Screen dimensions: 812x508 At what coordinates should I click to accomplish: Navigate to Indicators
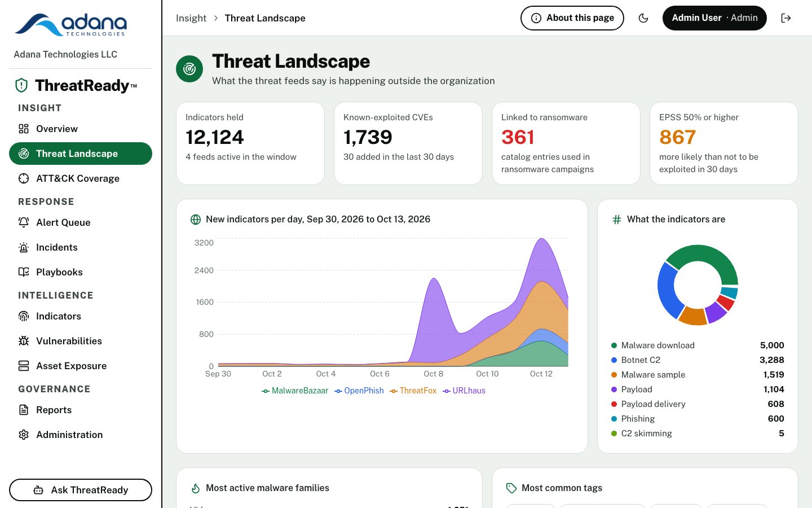pos(81,316)
